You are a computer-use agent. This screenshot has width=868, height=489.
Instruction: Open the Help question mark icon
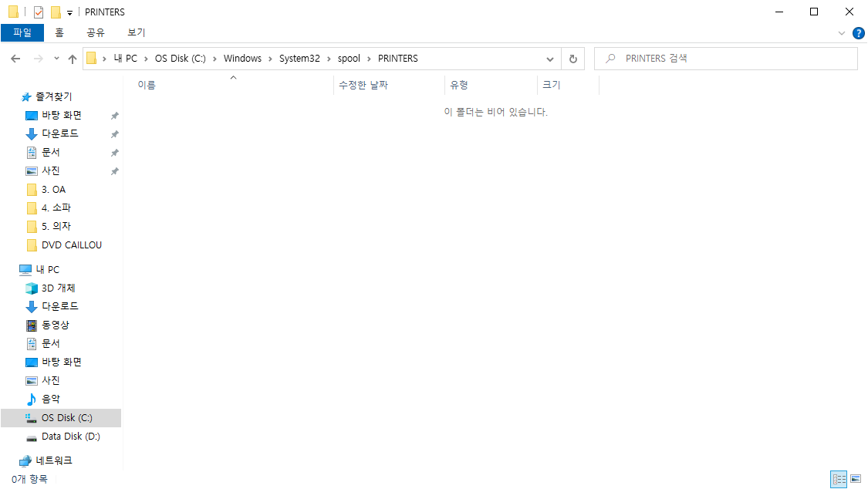point(858,33)
